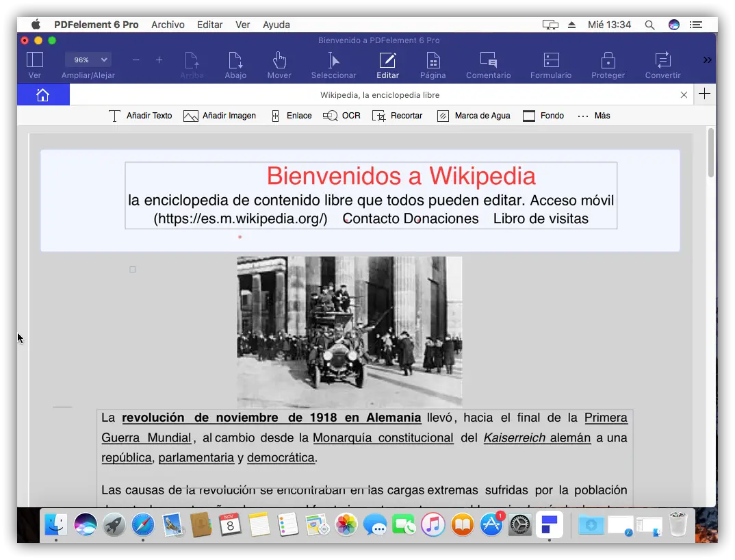Click the Proteger lock icon
This screenshot has width=735, height=560.
pyautogui.click(x=608, y=60)
